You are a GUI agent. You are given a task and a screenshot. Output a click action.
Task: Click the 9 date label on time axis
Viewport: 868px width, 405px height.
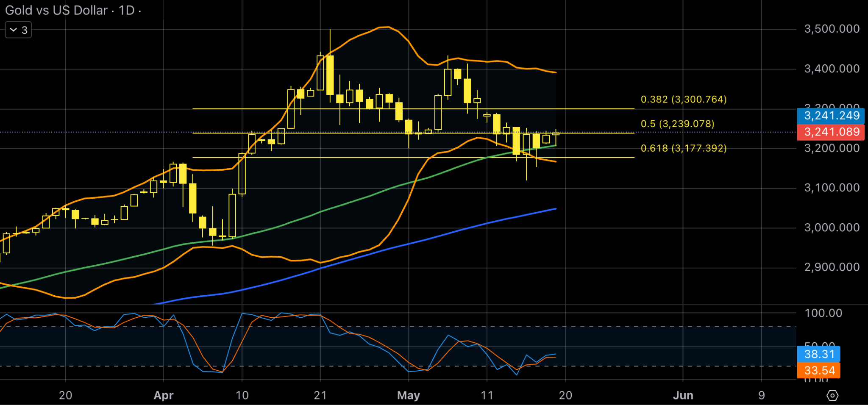762,396
